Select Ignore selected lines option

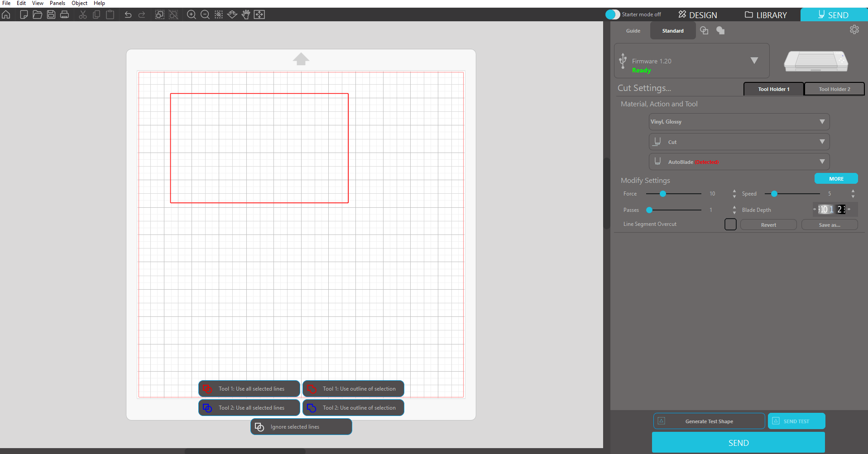point(301,426)
